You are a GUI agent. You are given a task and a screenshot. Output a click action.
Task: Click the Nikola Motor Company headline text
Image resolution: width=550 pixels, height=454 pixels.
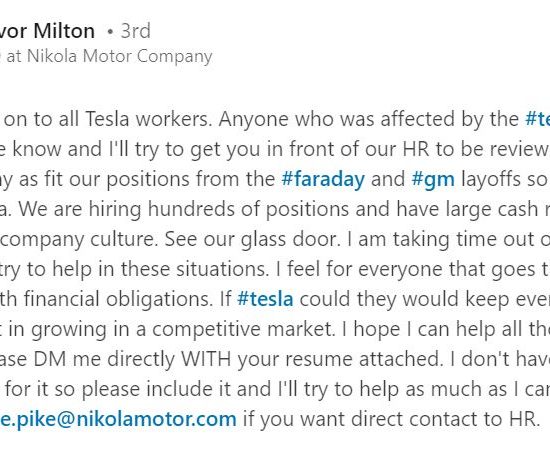click(106, 56)
